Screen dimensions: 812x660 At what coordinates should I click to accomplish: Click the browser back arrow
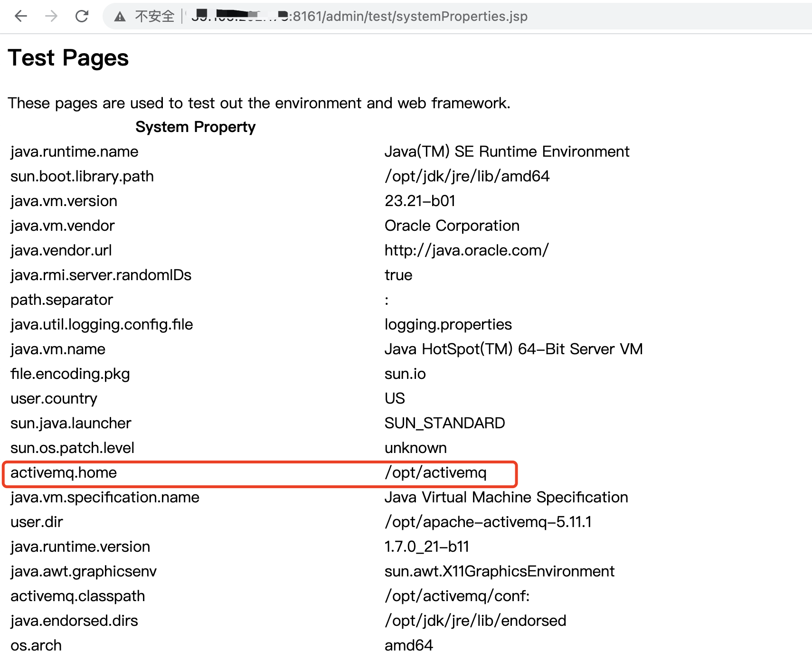tap(21, 16)
